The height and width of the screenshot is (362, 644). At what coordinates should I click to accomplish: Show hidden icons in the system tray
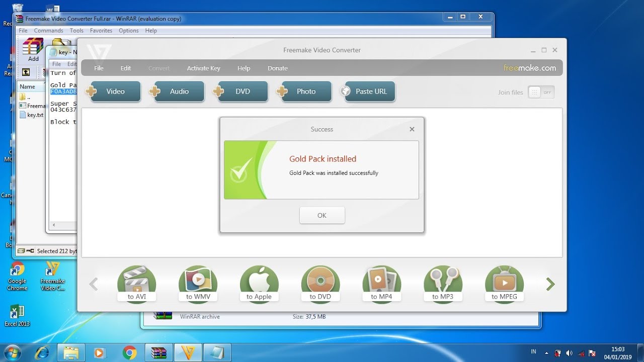(546, 352)
